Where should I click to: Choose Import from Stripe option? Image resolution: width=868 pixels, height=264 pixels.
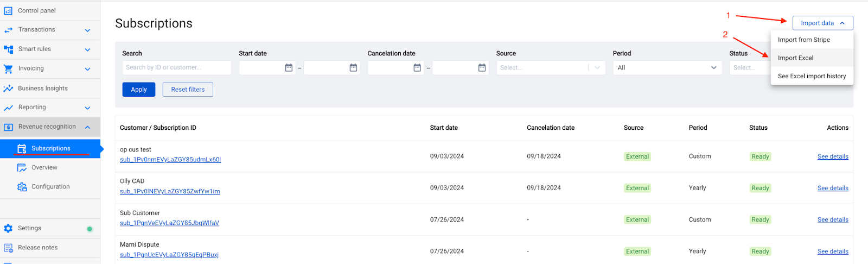click(812, 40)
